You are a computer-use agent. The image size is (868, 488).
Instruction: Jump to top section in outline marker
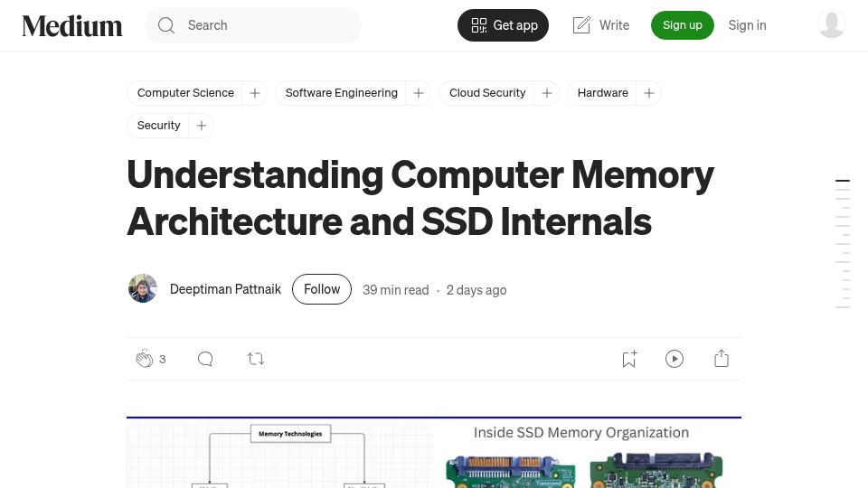843,181
